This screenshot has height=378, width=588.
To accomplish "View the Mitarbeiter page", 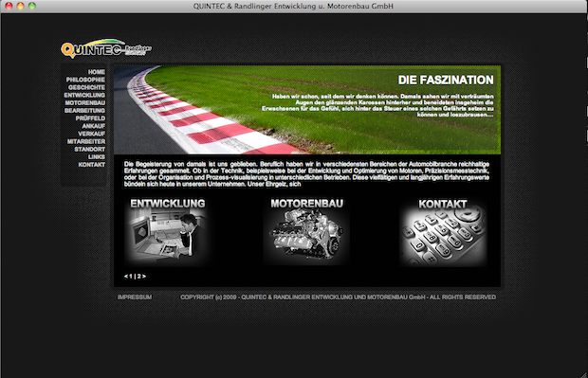I will tap(86, 141).
